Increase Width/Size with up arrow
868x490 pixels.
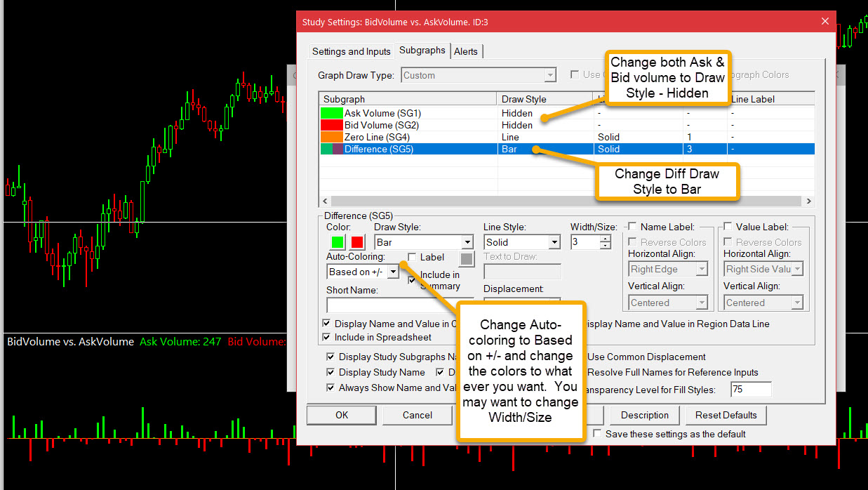click(x=606, y=239)
